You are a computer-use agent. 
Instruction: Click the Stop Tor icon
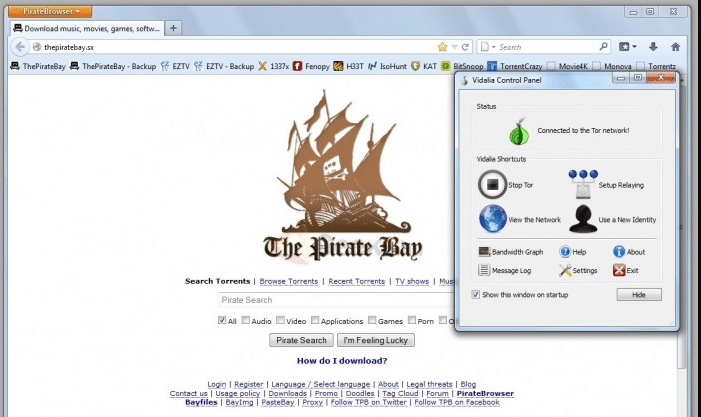click(492, 184)
